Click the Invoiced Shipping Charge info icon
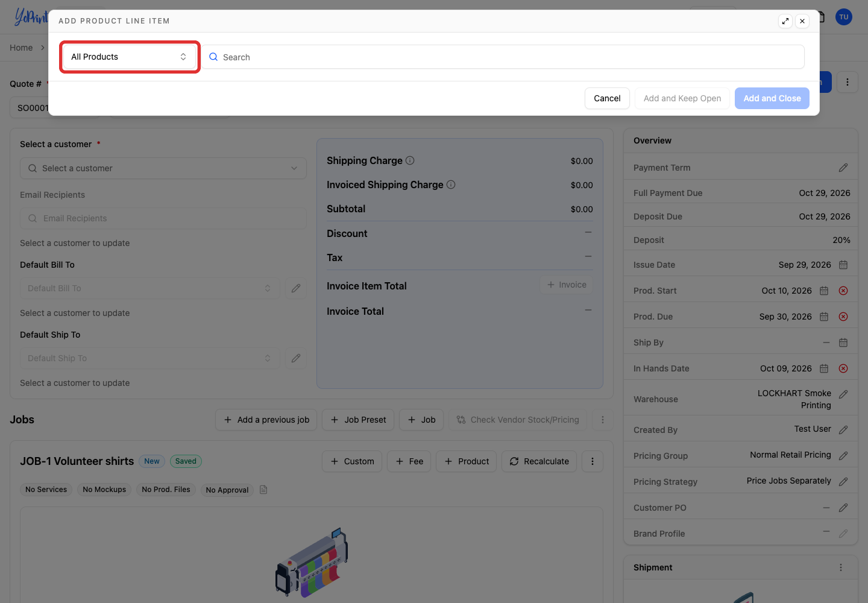868x603 pixels. (x=451, y=185)
